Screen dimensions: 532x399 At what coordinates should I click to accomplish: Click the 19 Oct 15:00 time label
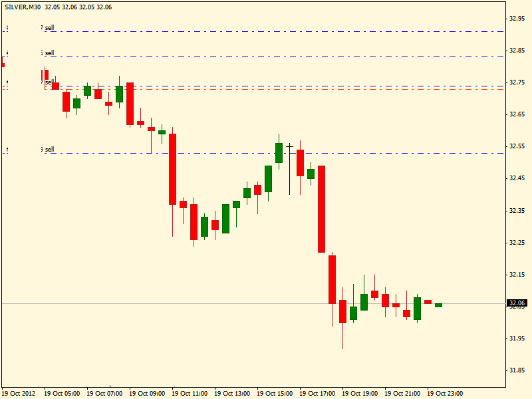[x=275, y=394]
